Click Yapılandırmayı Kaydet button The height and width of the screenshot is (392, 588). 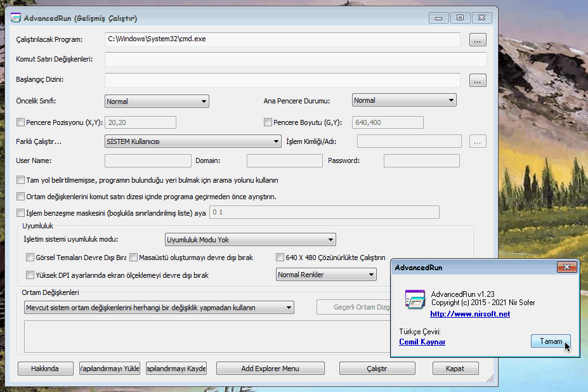(x=176, y=369)
